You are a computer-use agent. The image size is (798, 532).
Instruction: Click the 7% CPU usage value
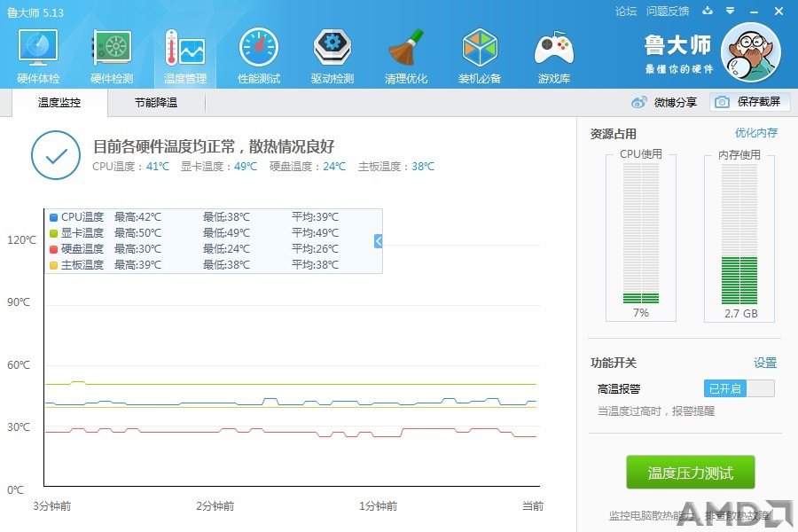click(x=641, y=313)
